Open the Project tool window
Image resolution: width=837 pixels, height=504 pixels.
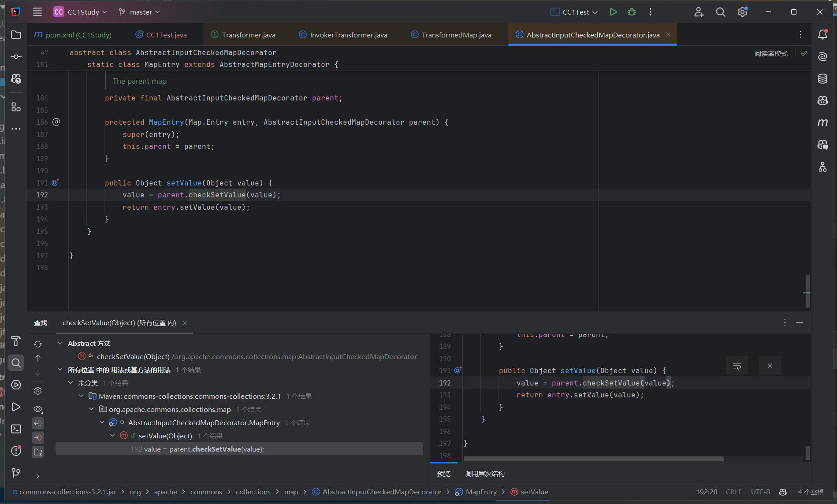tap(16, 35)
